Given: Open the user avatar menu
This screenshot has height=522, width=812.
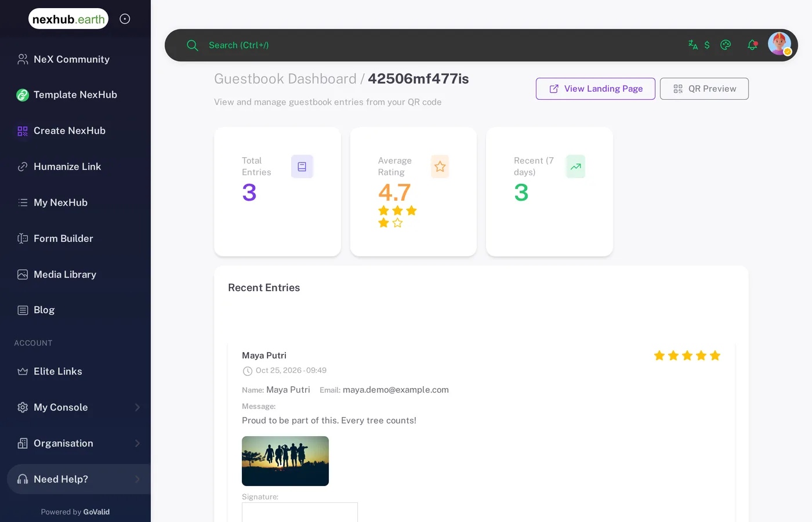Looking at the screenshot, I should 780,43.
